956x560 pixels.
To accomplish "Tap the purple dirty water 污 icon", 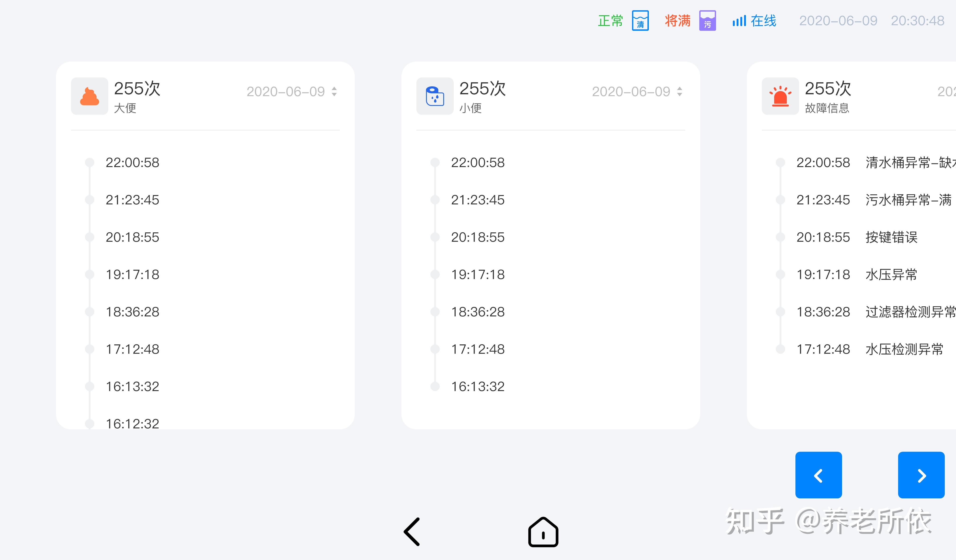I will pyautogui.click(x=707, y=21).
